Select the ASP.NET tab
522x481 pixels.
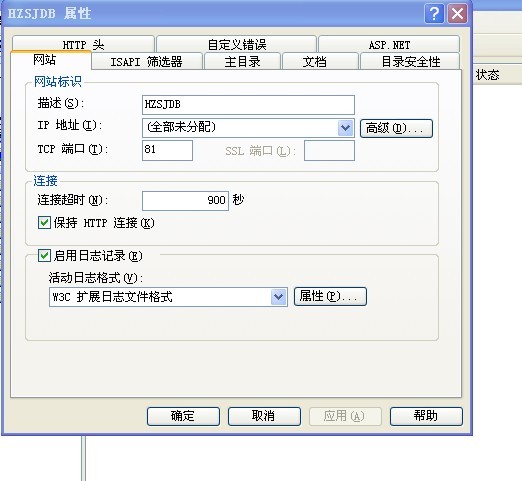coord(389,44)
